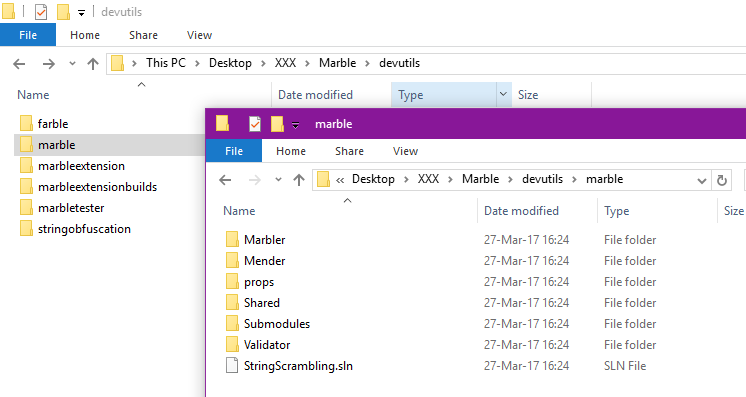Click the Up arrow in devutils window
Image resolution: width=746 pixels, height=397 pixels.
(93, 63)
